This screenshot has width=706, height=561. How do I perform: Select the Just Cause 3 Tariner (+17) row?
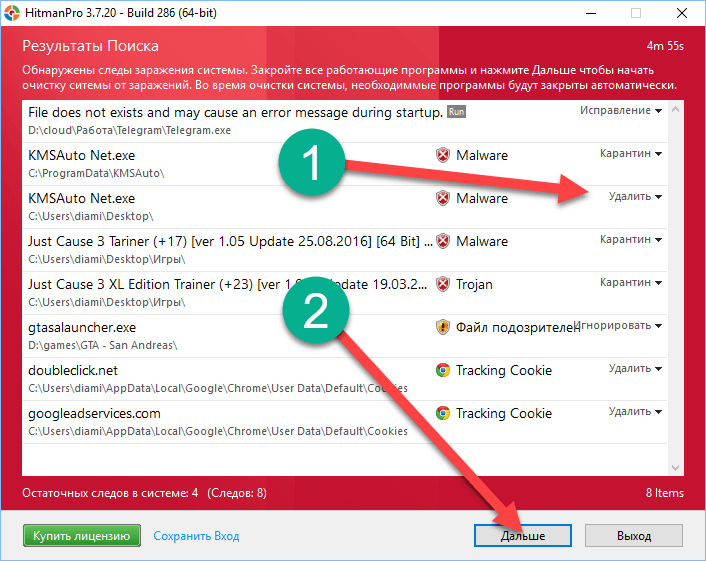344,250
